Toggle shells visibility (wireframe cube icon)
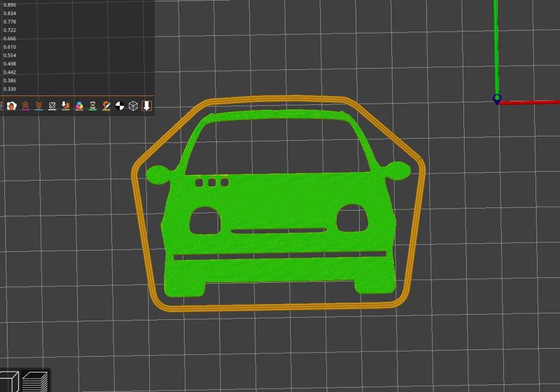The image size is (560, 392). tap(133, 106)
